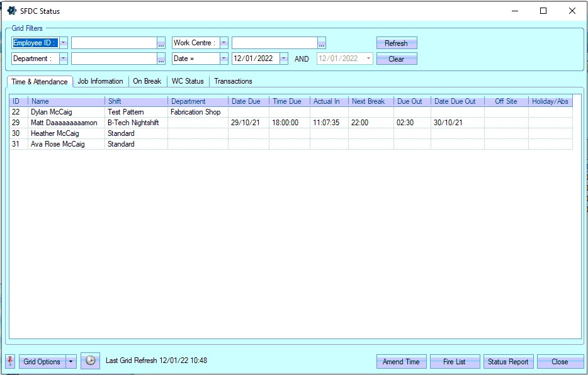Switch to the On Break tab
588x375 pixels.
(147, 81)
